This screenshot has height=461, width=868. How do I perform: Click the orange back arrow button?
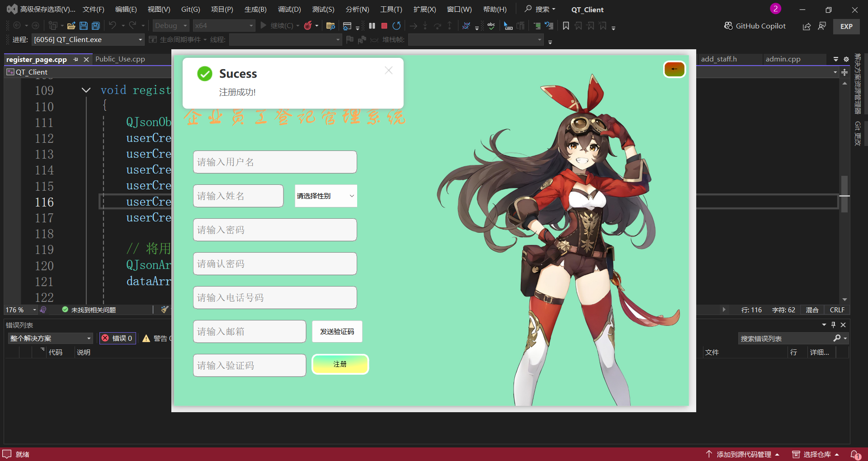click(674, 69)
